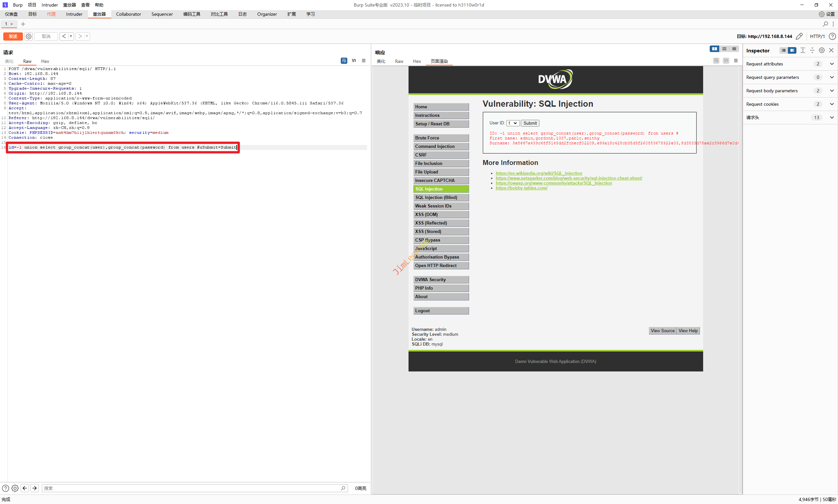This screenshot has height=504, width=838.
Task: Open the request panel hamburger menu
Action: (363, 61)
